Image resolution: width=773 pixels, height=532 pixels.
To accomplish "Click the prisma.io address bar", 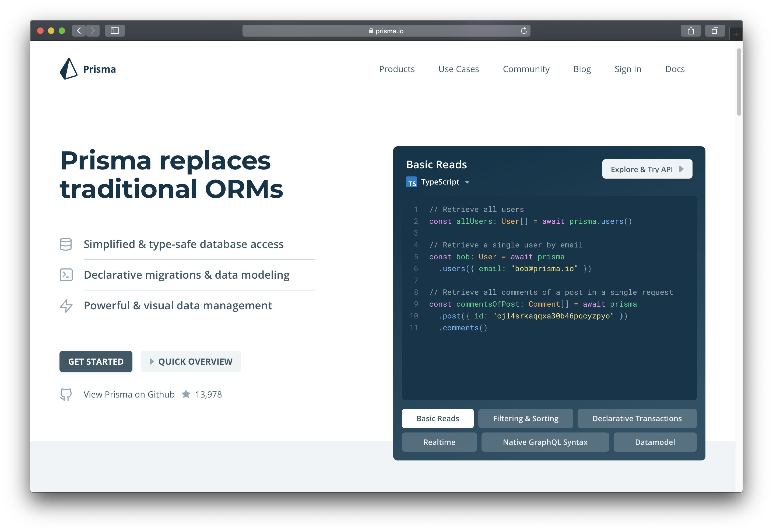I will [x=386, y=31].
